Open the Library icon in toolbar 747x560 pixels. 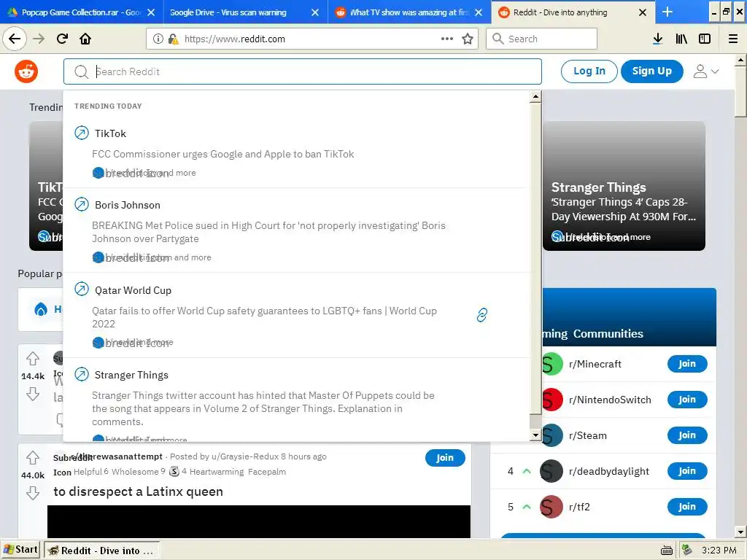[681, 39]
